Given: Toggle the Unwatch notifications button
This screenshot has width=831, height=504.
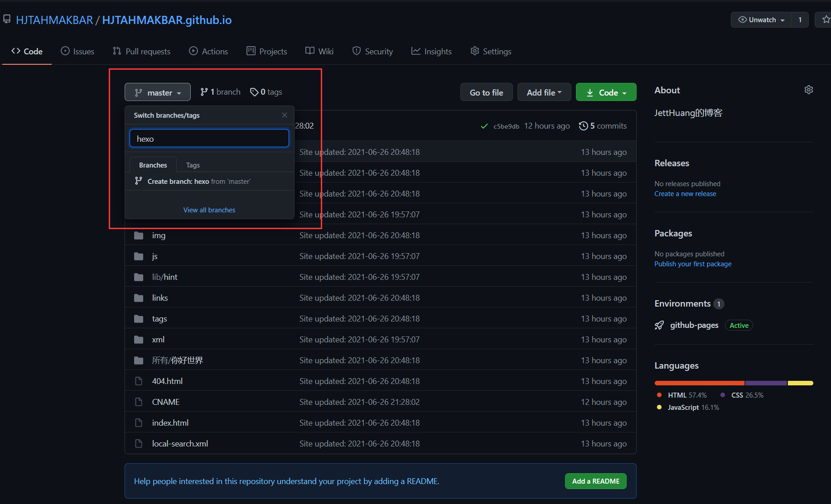Looking at the screenshot, I should [x=761, y=19].
